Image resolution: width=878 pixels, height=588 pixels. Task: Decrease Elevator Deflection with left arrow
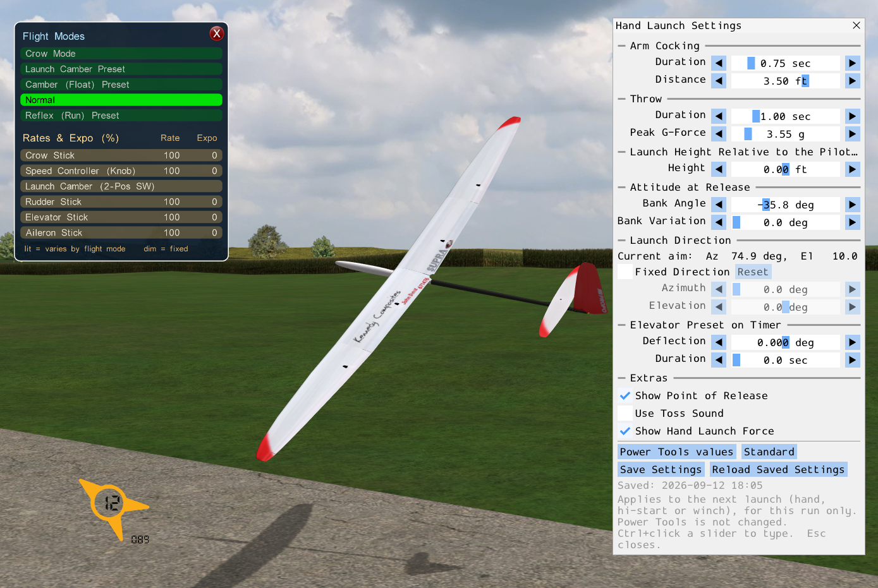pos(719,342)
